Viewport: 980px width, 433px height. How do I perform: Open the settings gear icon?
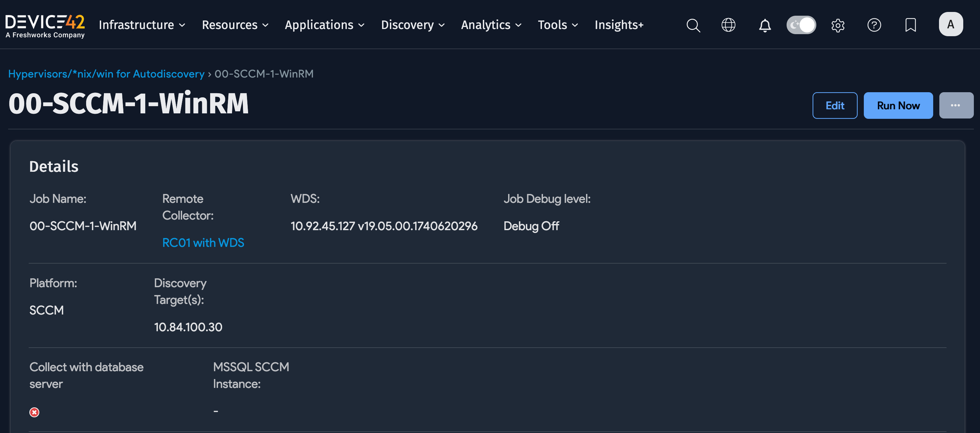pos(838,25)
